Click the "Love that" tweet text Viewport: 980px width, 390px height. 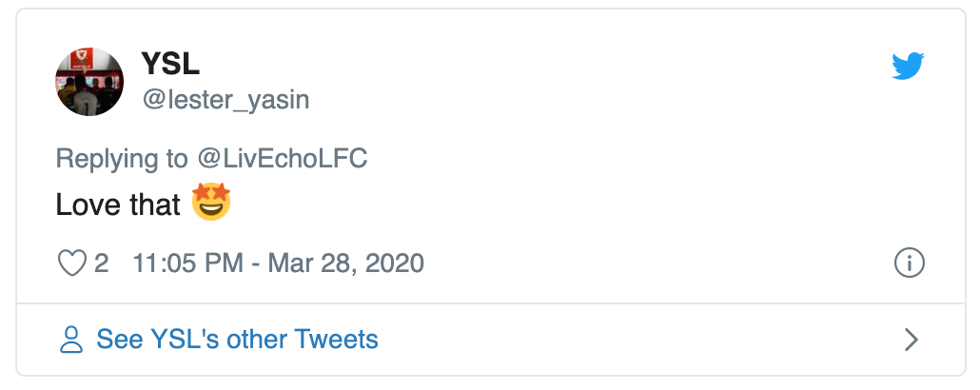(x=118, y=205)
